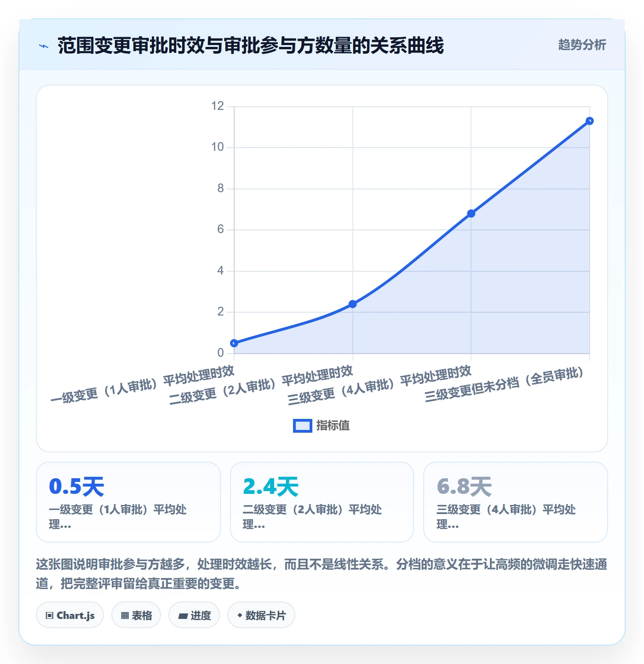The width and height of the screenshot is (644, 664).
Task: Click the y-axis value 8
Action: point(221,189)
